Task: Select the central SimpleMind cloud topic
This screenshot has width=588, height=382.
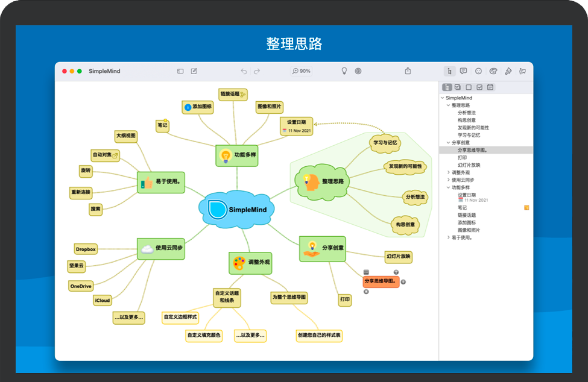Action: pyautogui.click(x=236, y=209)
